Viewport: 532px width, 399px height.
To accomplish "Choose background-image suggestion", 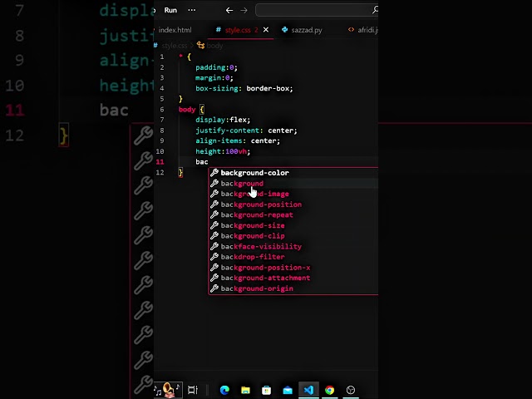I will [293, 194].
